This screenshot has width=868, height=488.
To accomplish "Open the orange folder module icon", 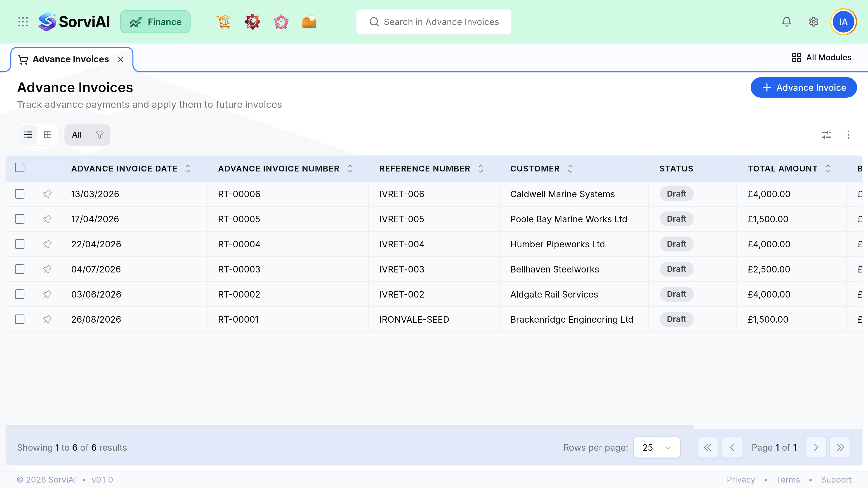I will tap(309, 22).
